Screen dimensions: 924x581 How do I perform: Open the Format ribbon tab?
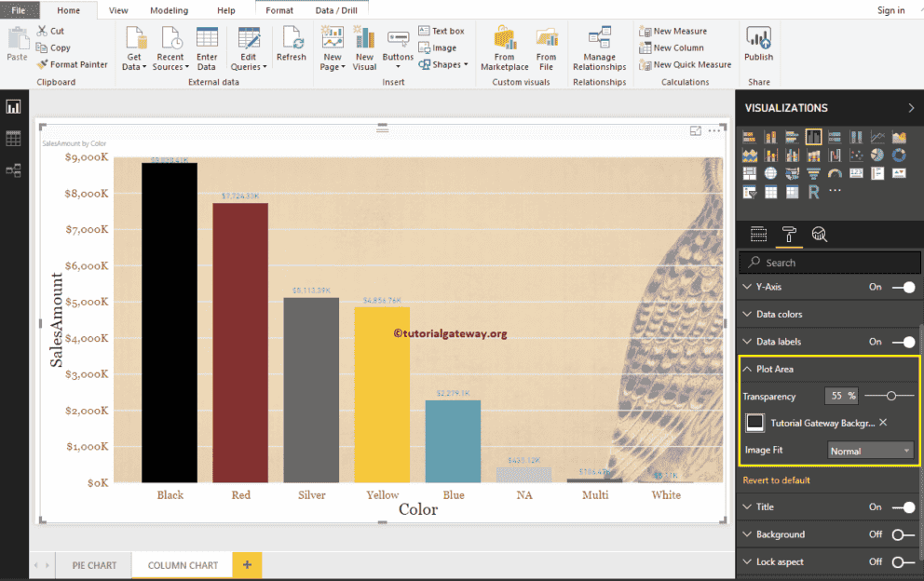pos(279,10)
